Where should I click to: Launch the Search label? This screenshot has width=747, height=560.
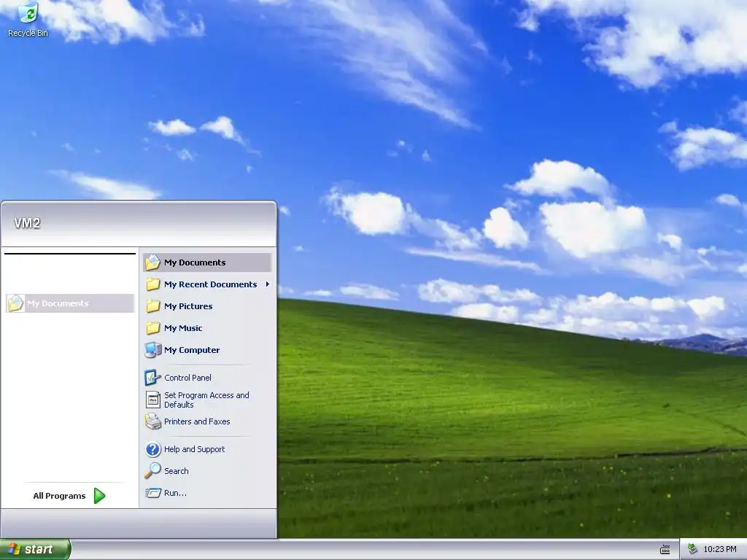[x=177, y=471]
